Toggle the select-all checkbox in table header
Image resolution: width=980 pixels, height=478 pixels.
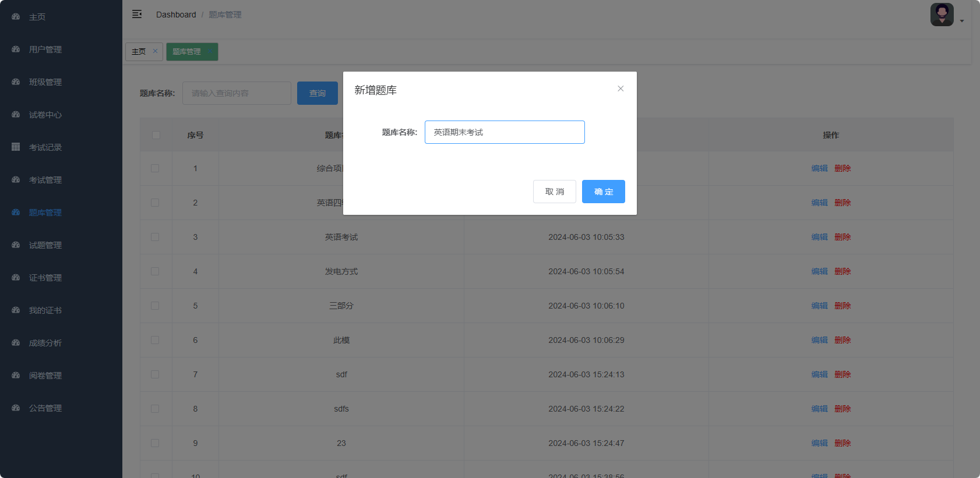click(156, 135)
